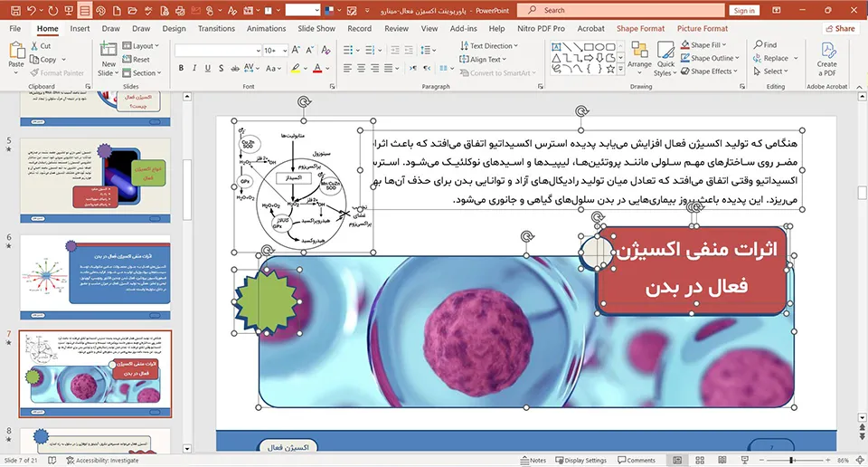Toggle bold formatting
This screenshot has height=467, width=868.
pyautogui.click(x=181, y=68)
